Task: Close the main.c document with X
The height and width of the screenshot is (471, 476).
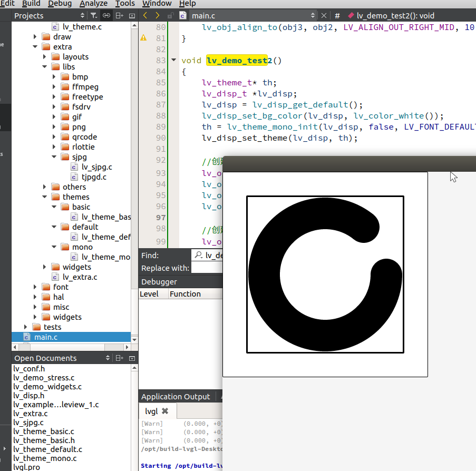Action: [x=324, y=16]
